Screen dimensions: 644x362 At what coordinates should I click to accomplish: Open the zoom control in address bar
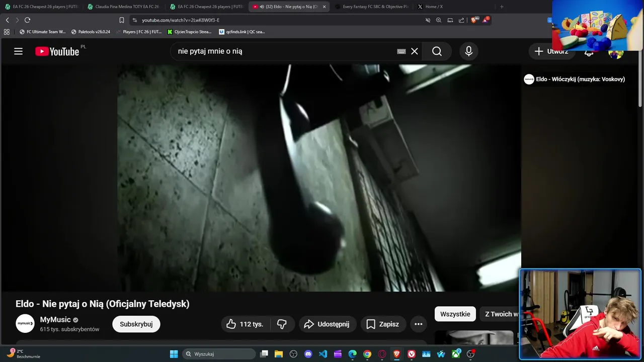click(x=439, y=20)
